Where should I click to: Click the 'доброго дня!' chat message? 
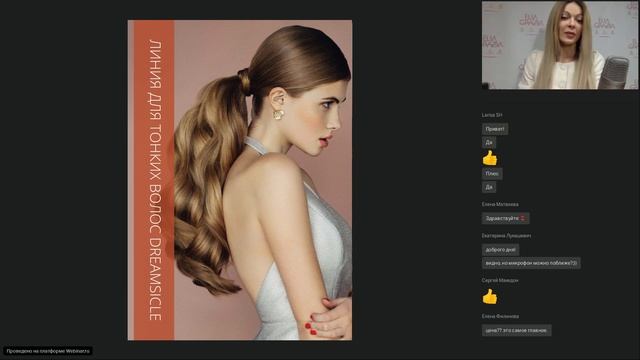[500, 249]
